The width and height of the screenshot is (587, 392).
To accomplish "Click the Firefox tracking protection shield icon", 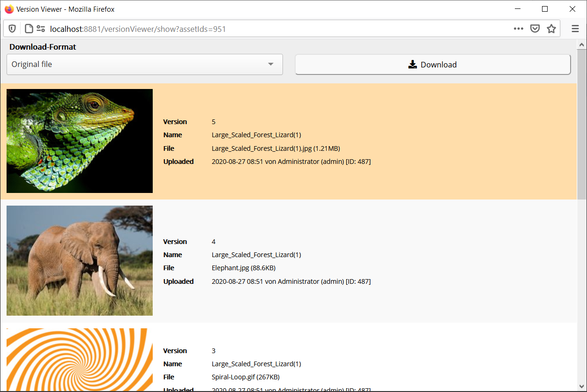I will (x=12, y=29).
